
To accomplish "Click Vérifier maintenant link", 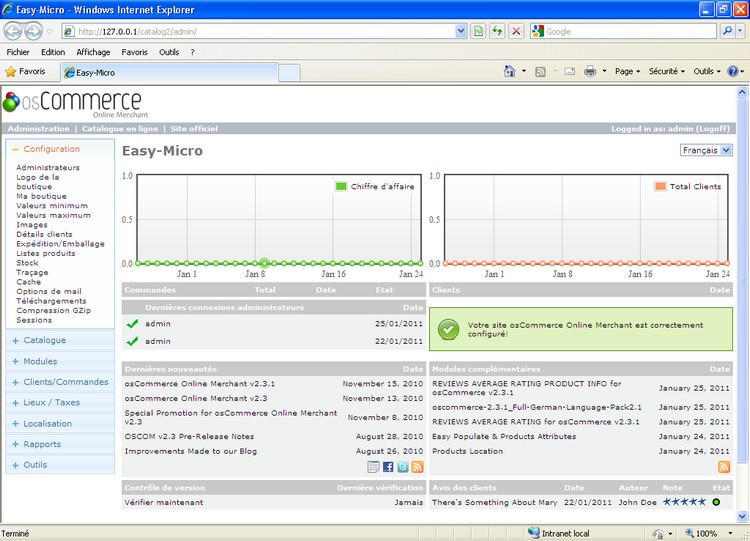I will (x=164, y=502).
